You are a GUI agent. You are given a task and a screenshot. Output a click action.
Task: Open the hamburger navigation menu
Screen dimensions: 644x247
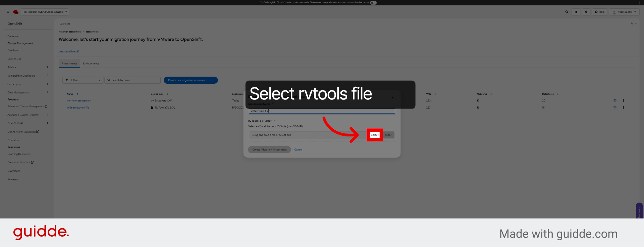pyautogui.click(x=8, y=12)
